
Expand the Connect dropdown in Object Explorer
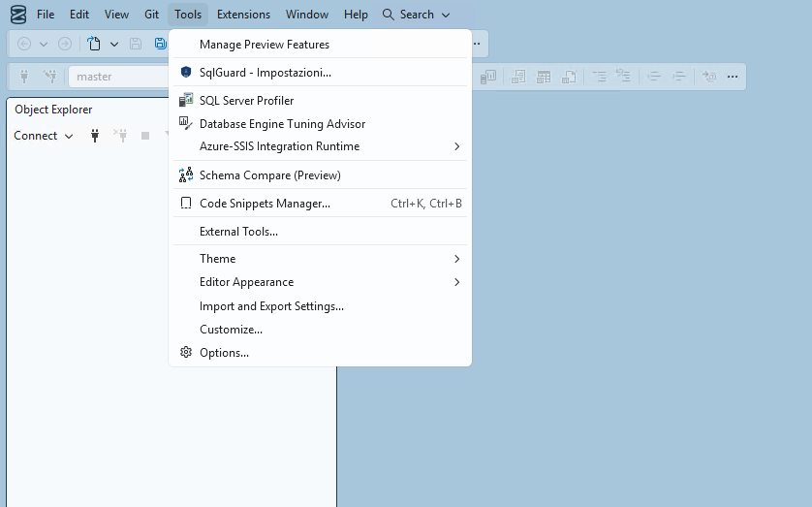[69, 137]
